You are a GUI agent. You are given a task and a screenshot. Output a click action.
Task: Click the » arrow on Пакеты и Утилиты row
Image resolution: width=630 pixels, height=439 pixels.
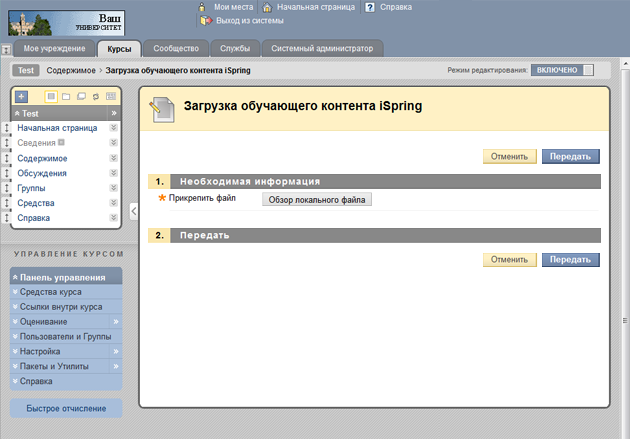click(116, 366)
